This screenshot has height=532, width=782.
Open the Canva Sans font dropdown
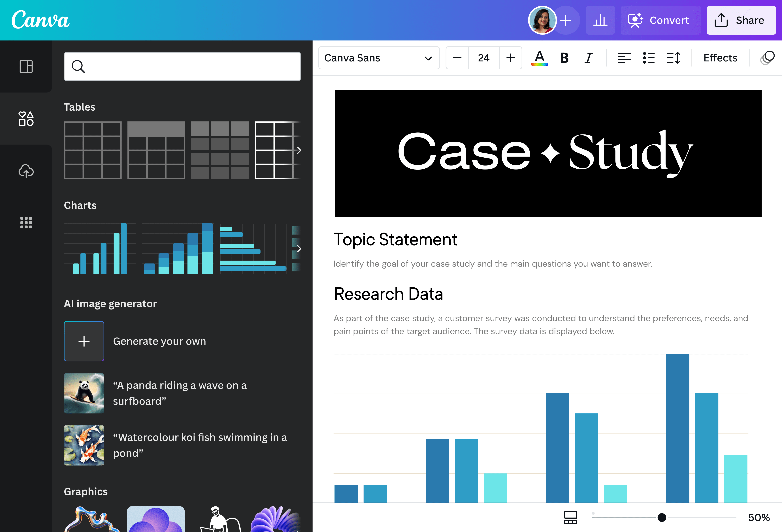(379, 58)
